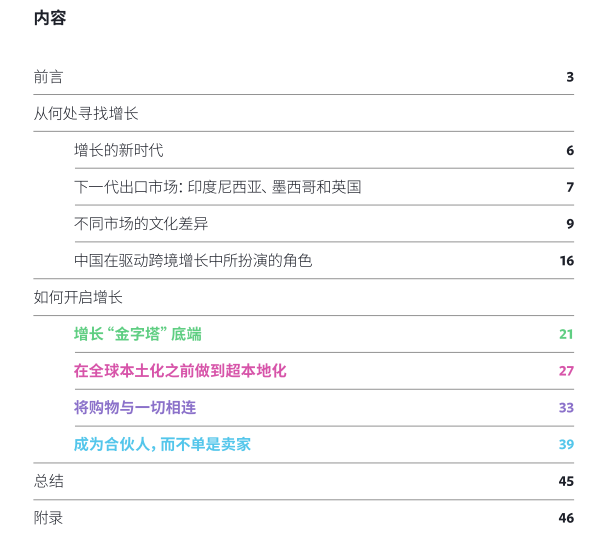Select the 不同市场的文化差异 entry
Screen dimensions: 613x551
(141, 224)
